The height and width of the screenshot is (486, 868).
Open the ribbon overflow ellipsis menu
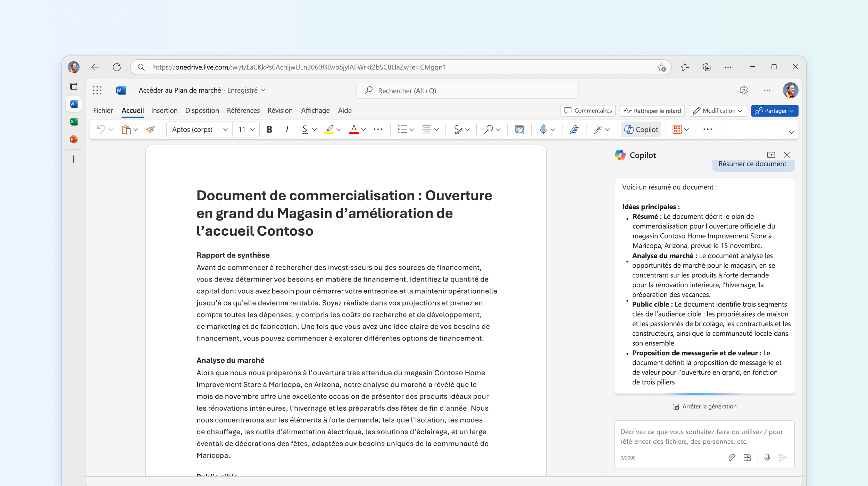708,129
